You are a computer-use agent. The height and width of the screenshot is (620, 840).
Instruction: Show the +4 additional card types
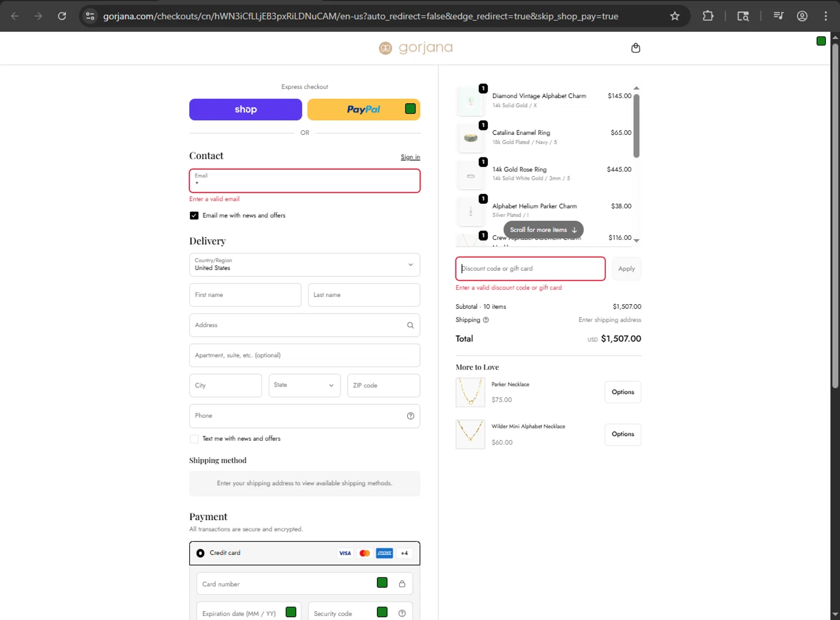point(404,553)
